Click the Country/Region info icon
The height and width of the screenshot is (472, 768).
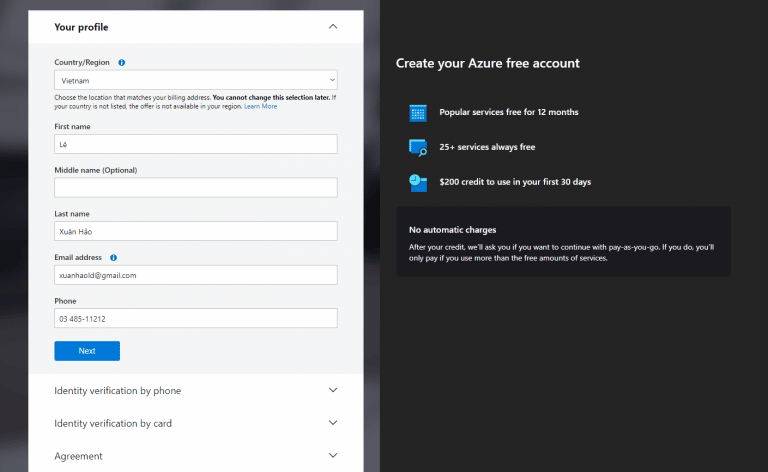click(122, 62)
